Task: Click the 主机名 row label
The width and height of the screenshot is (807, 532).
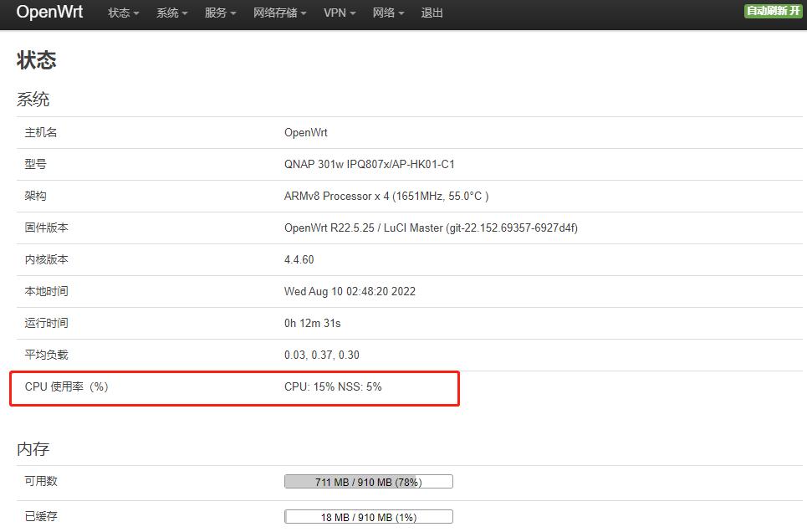Action: click(x=41, y=132)
